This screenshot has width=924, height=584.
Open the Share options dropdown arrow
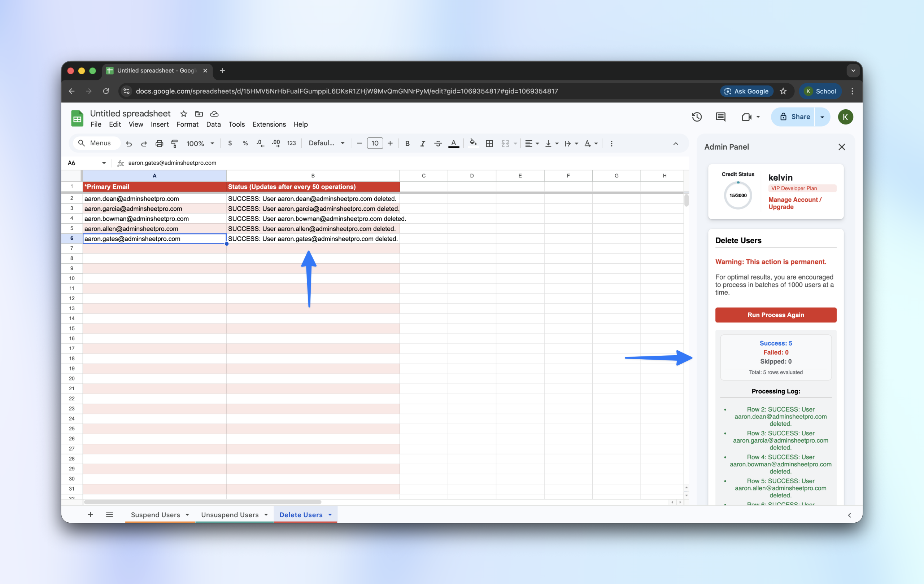pos(822,117)
